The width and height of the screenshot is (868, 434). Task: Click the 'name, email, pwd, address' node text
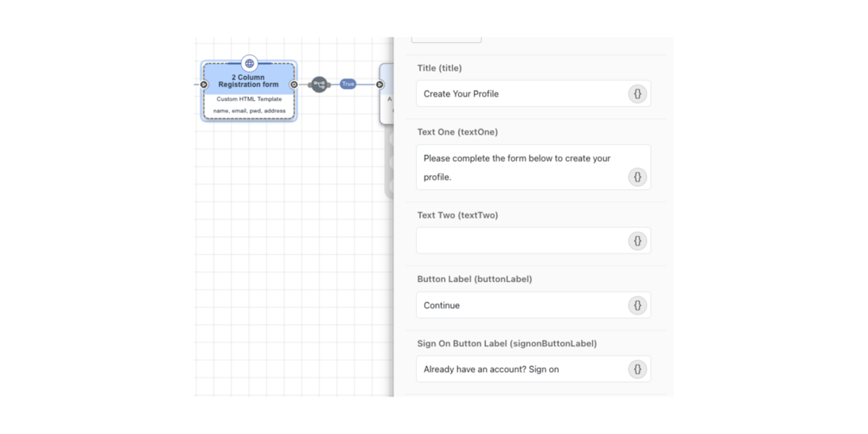point(249,111)
